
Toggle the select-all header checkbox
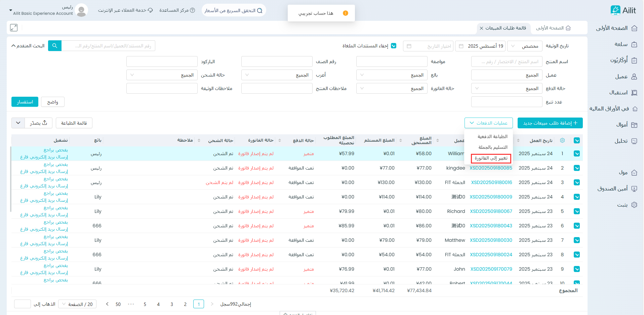point(577,140)
